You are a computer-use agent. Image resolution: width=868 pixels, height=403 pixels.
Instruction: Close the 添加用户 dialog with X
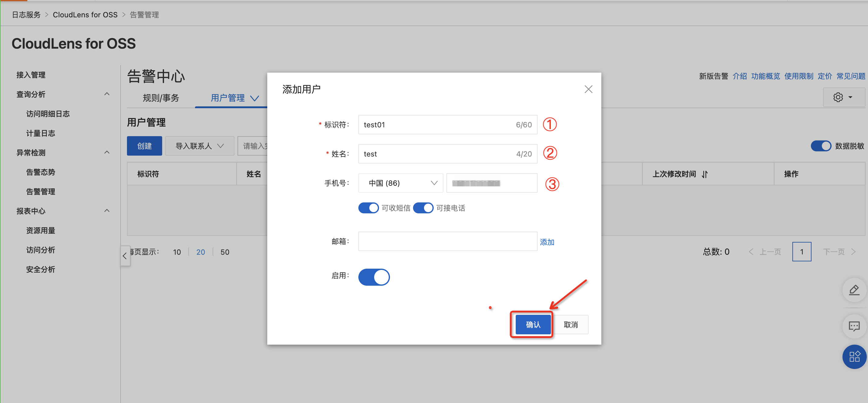point(588,89)
